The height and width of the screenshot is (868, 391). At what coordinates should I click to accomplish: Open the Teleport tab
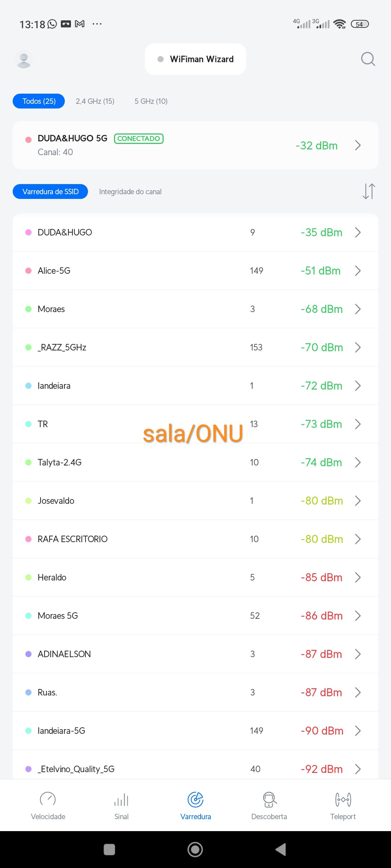tap(343, 806)
